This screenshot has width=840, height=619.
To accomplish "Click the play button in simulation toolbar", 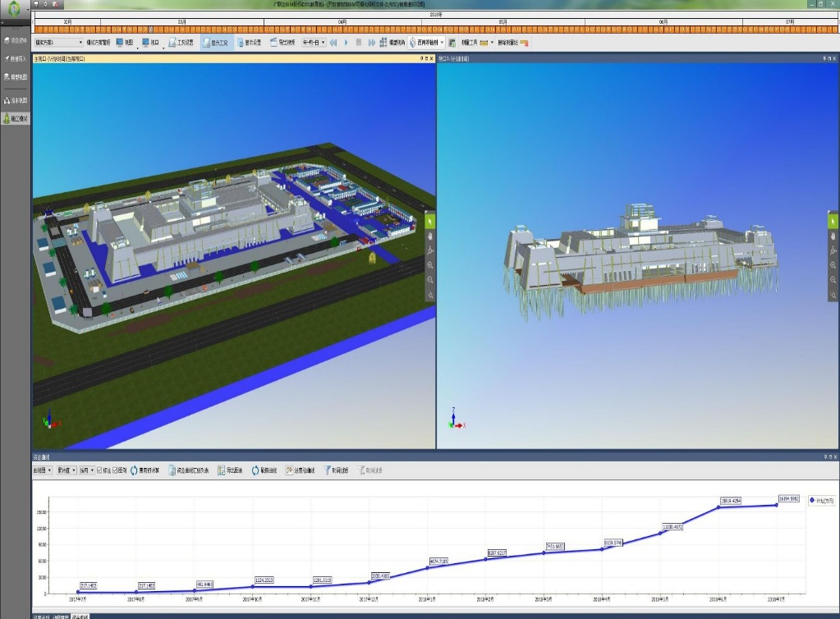I will (x=347, y=42).
